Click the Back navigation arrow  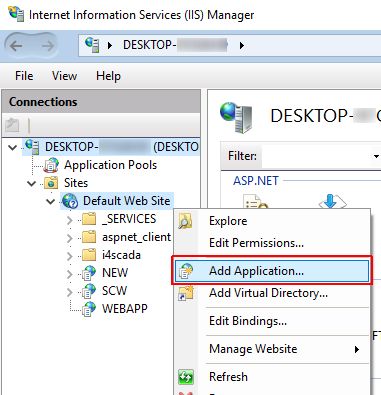16,46
